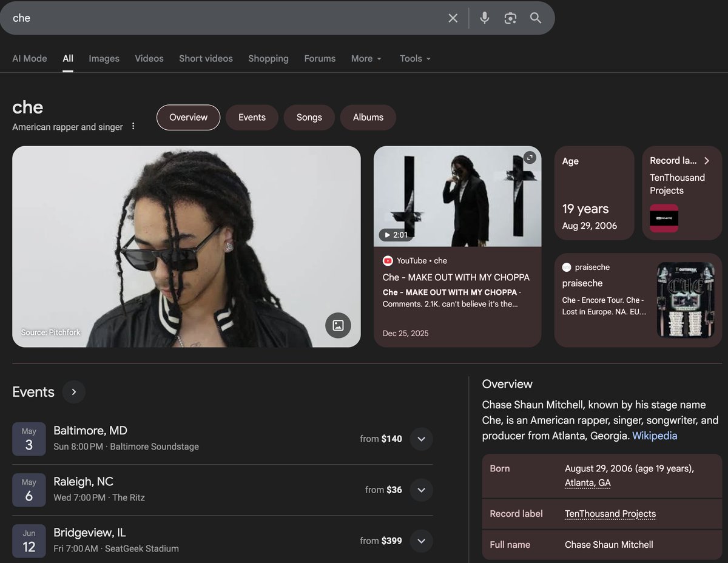
Task: Open the Wikipedia link in Overview
Action: (x=655, y=436)
